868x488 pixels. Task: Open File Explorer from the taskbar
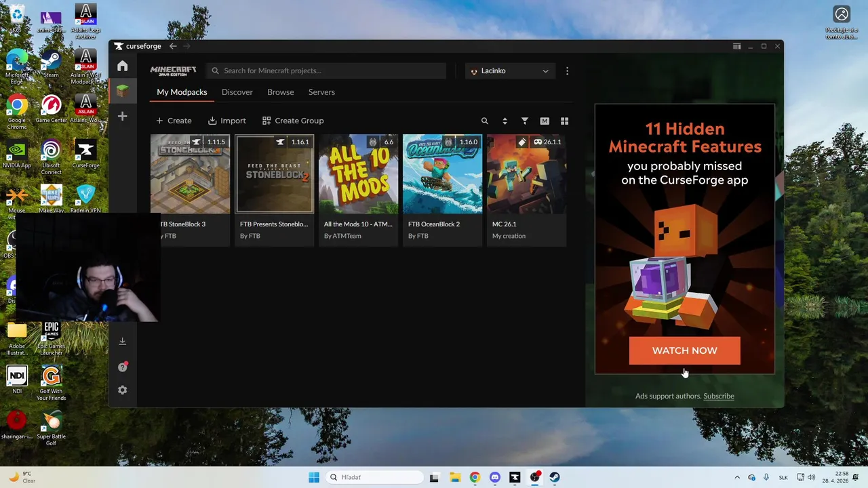point(454,477)
